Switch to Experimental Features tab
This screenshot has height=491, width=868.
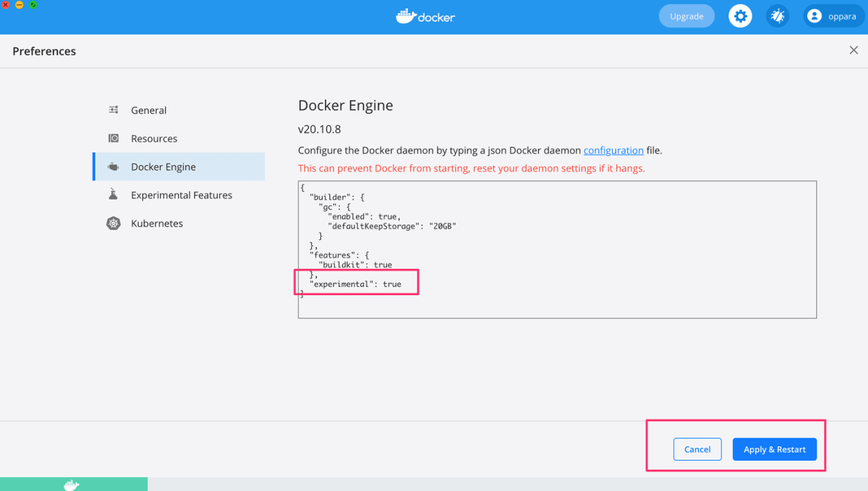179,195
